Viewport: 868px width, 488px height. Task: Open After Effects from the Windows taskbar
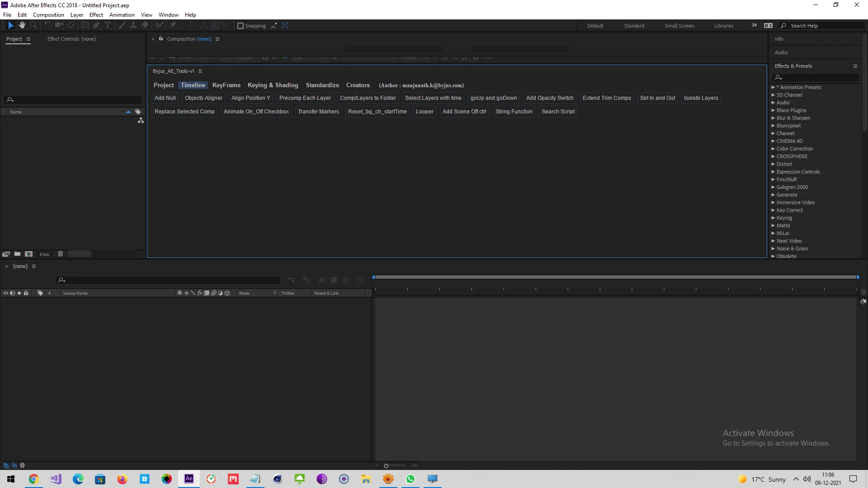[189, 479]
